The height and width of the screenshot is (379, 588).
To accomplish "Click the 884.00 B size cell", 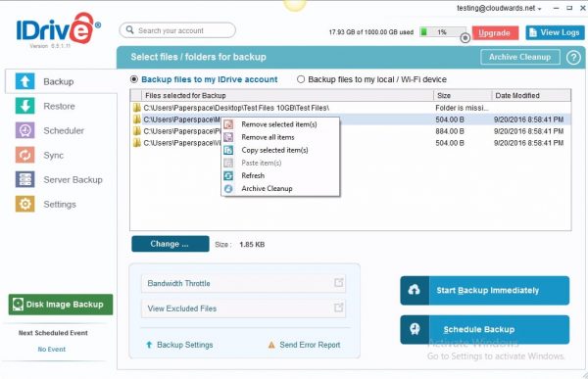I will pos(450,131).
